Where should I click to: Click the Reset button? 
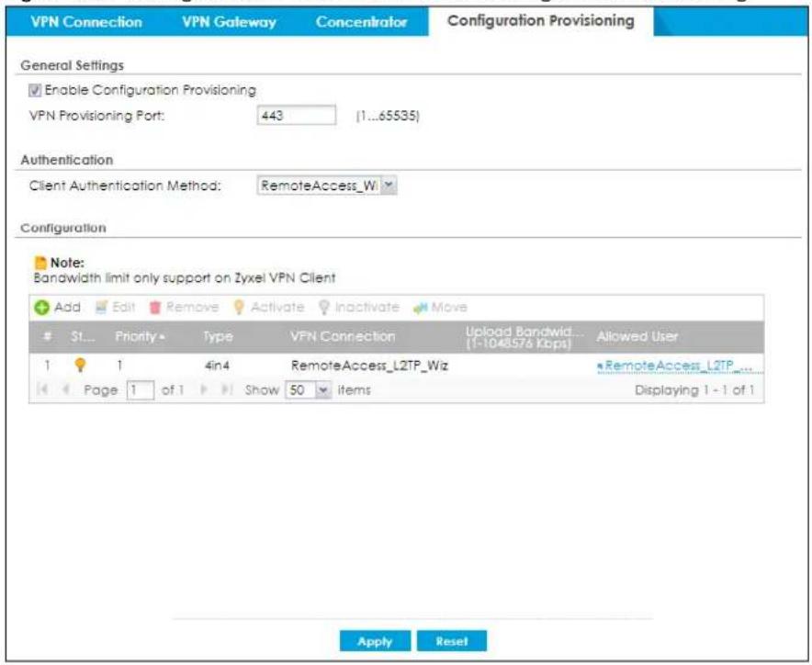click(452, 641)
